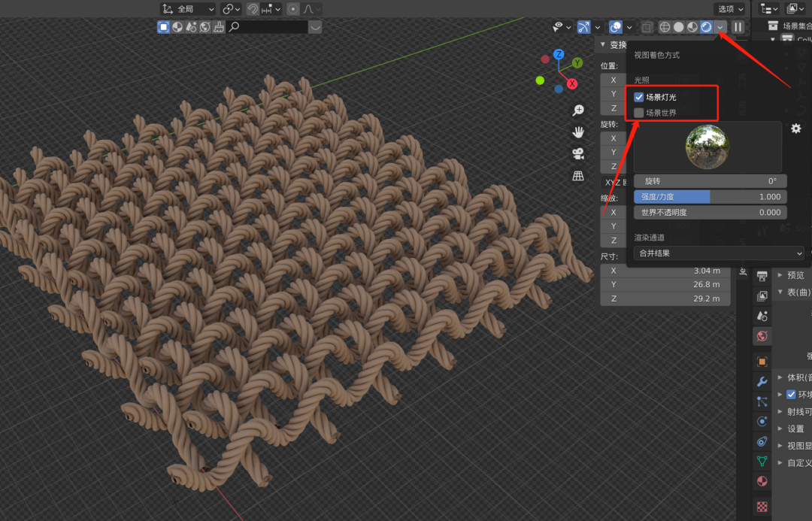
Task: Click the droplets-with-gear filter icon
Action: (x=192, y=27)
